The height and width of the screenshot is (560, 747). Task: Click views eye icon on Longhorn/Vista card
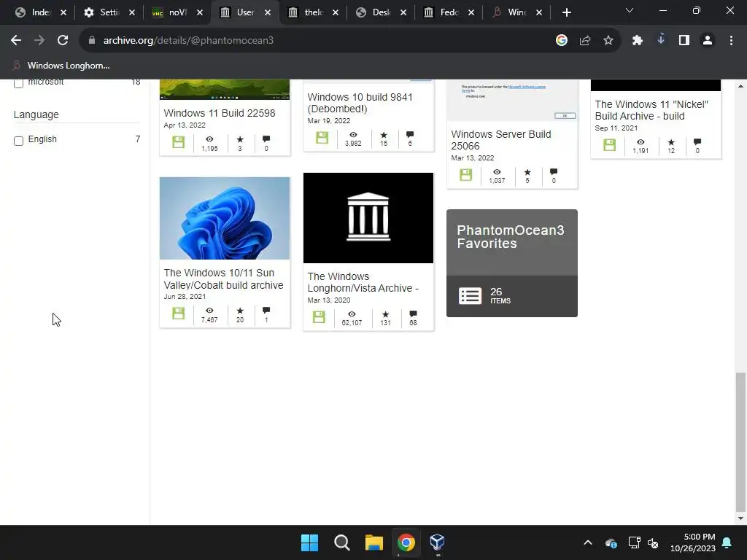352,314
